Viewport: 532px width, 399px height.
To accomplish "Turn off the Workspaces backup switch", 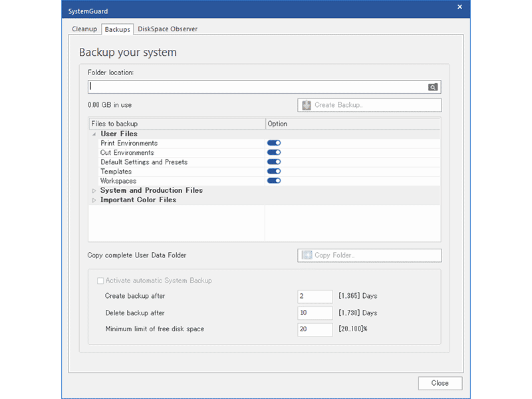I will coord(274,181).
